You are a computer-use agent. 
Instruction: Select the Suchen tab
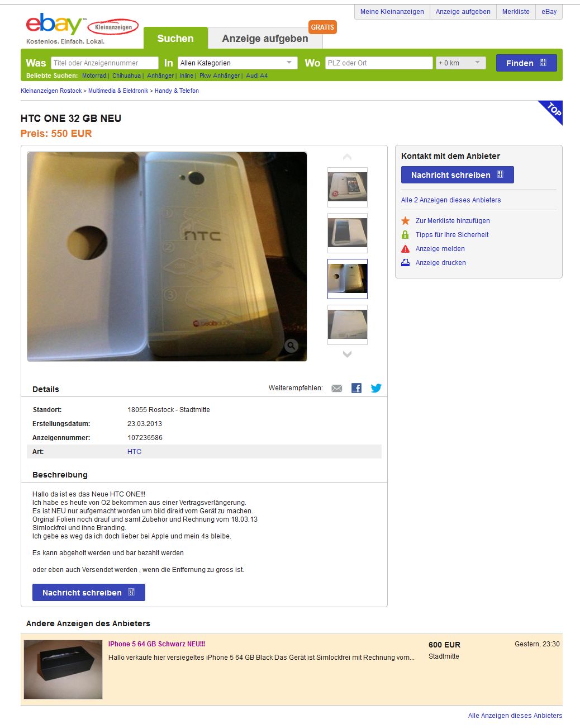[x=175, y=38]
